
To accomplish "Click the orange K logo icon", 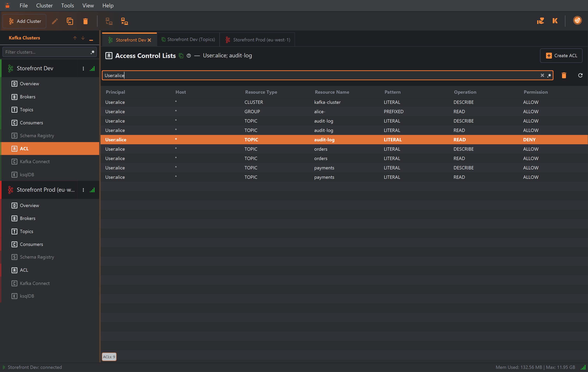I will tap(555, 21).
